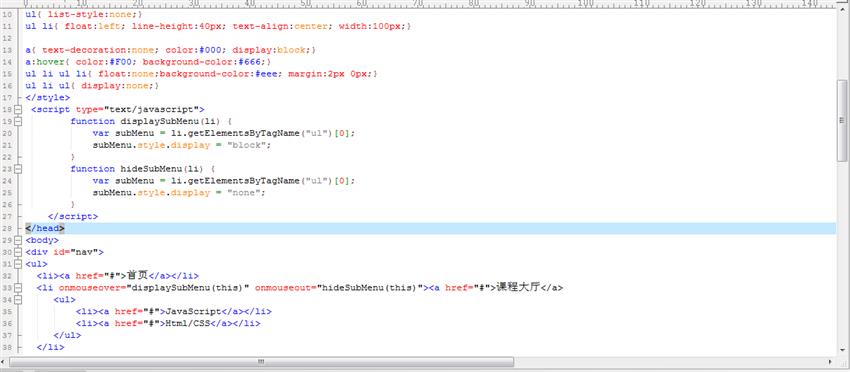Click the 首页 link list item line
The height and width of the screenshot is (372, 850).
[118, 275]
